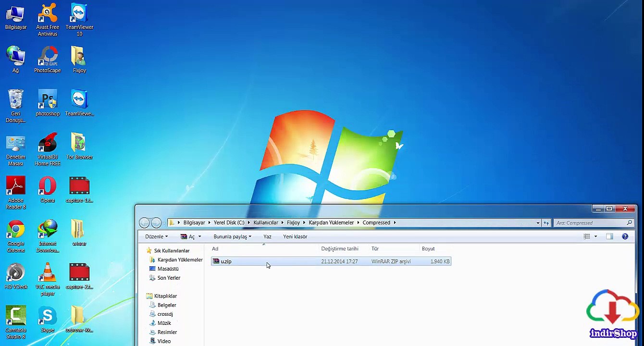Expand the arrow after Kullanıcılar breadcrumb

[283, 222]
